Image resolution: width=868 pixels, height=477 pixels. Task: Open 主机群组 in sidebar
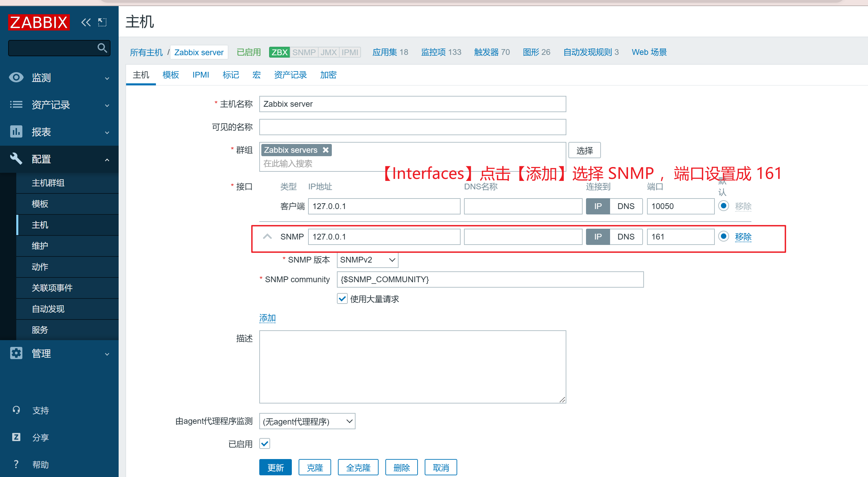(x=67, y=183)
